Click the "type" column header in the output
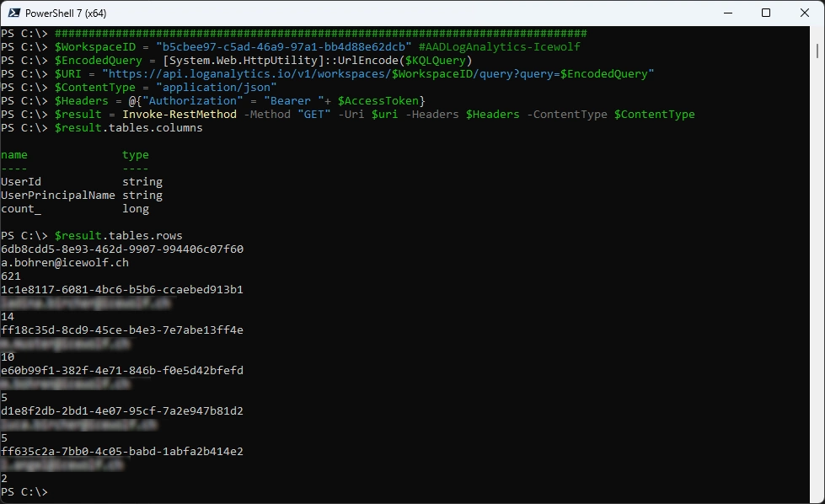Image resolution: width=825 pixels, height=504 pixels. point(136,155)
